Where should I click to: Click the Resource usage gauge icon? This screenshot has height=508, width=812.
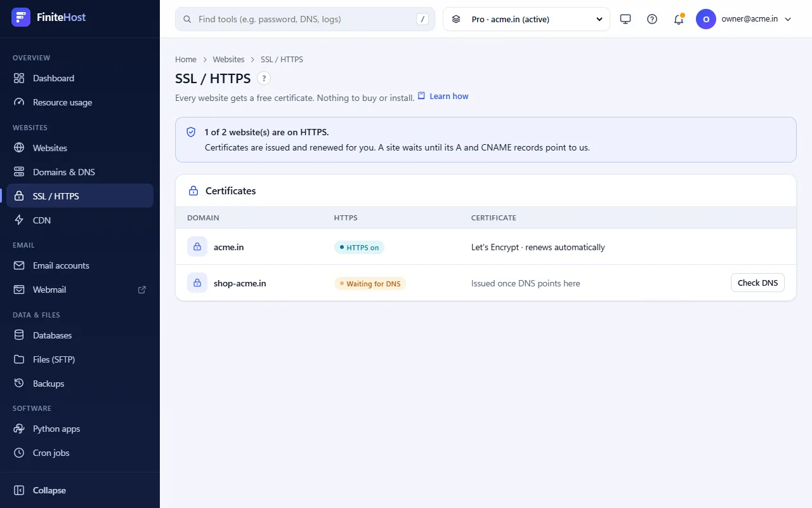[x=19, y=102]
